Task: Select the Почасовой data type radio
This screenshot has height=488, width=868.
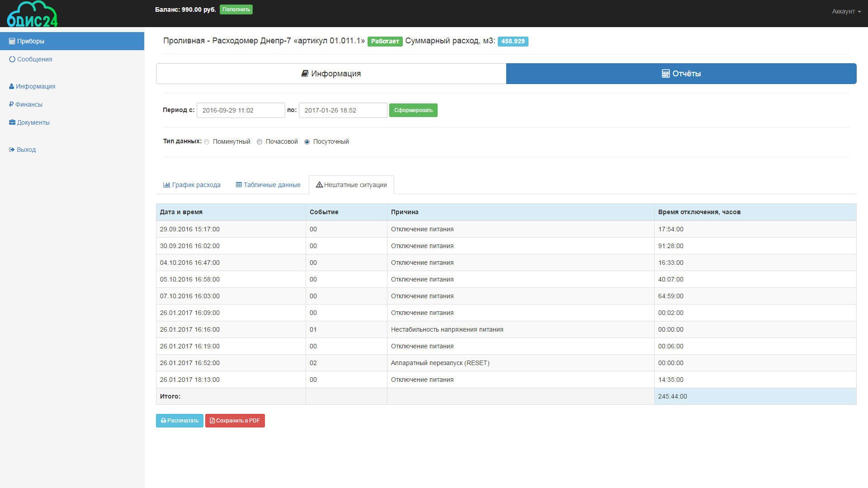Action: point(259,142)
